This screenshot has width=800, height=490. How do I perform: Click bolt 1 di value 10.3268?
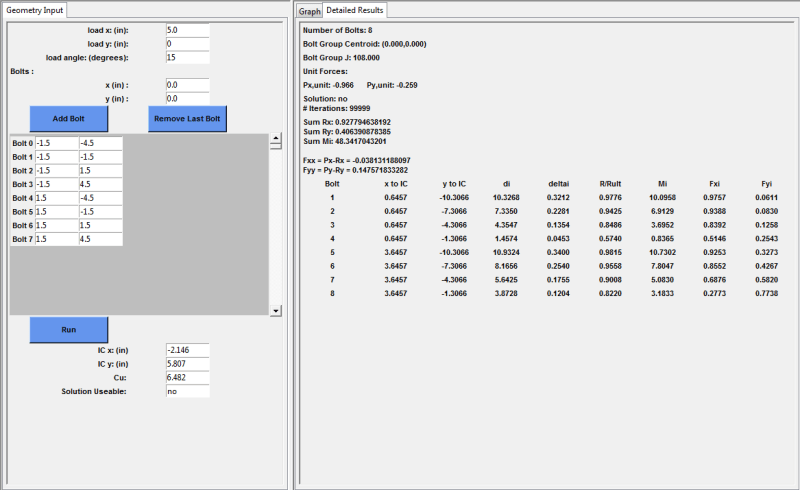click(x=506, y=198)
